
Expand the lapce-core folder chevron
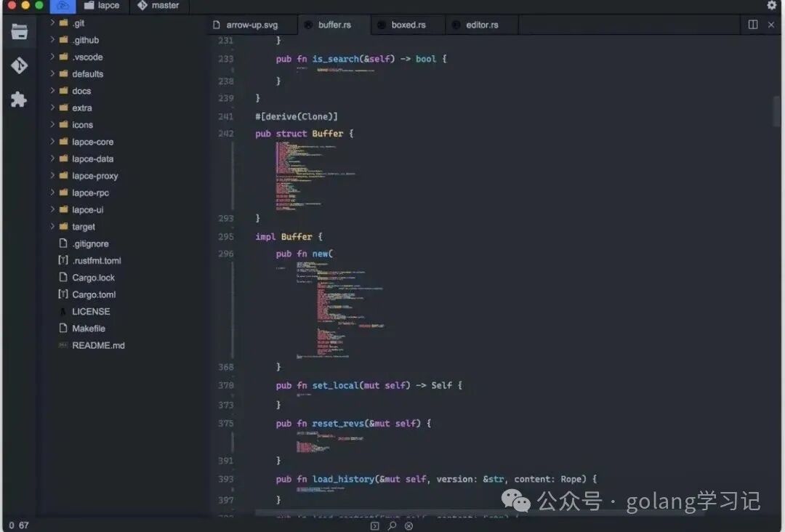[52, 142]
